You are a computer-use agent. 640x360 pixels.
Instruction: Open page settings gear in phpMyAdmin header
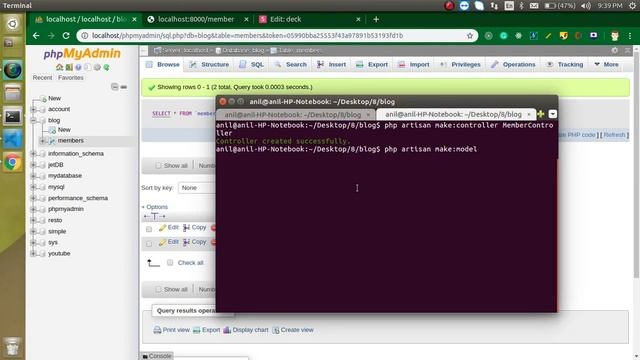click(x=615, y=50)
